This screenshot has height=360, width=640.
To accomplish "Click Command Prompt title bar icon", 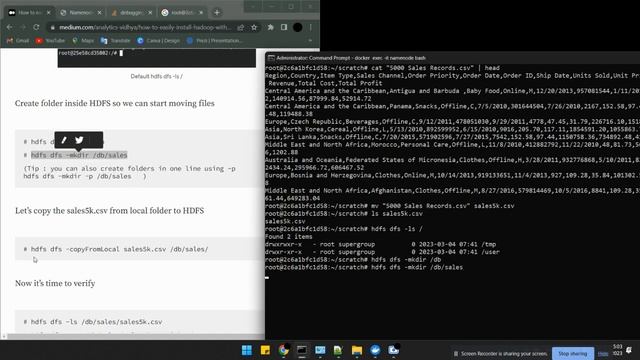I will click(x=271, y=58).
